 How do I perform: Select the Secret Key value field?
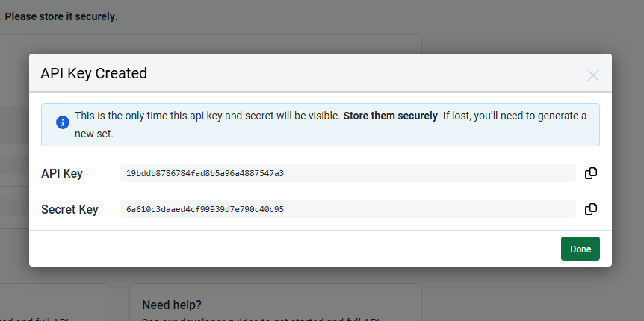(348, 209)
